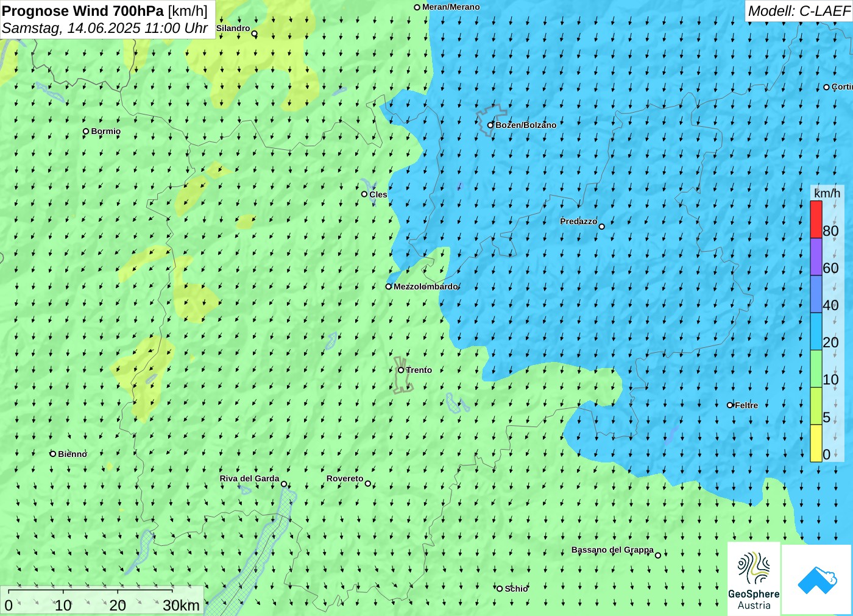Screen dimensions: 853x616
Task: Select the legend value '80'
Action: 830,231
